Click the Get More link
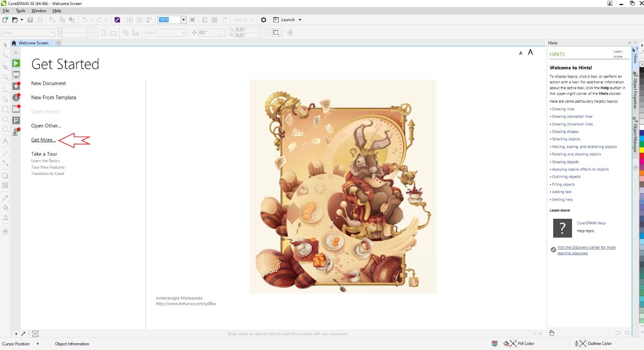Viewport: 644px width, 350px height. point(43,140)
